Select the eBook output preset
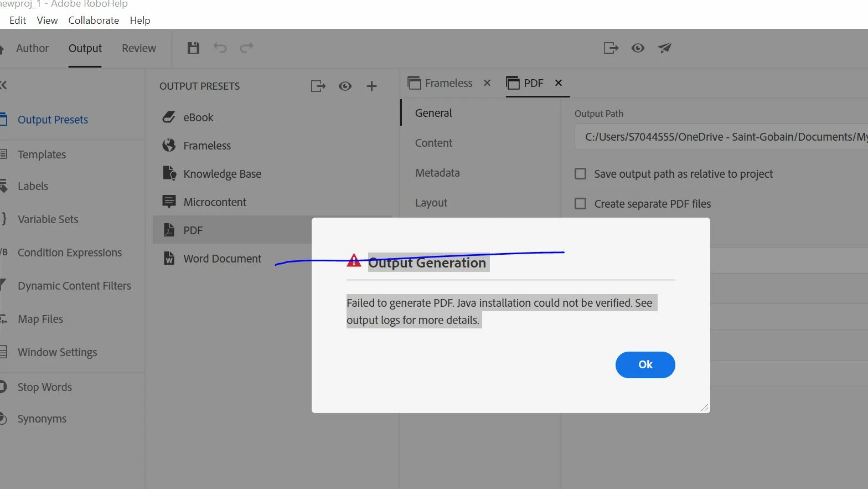Viewport: 868px width, 489px height. tap(198, 117)
